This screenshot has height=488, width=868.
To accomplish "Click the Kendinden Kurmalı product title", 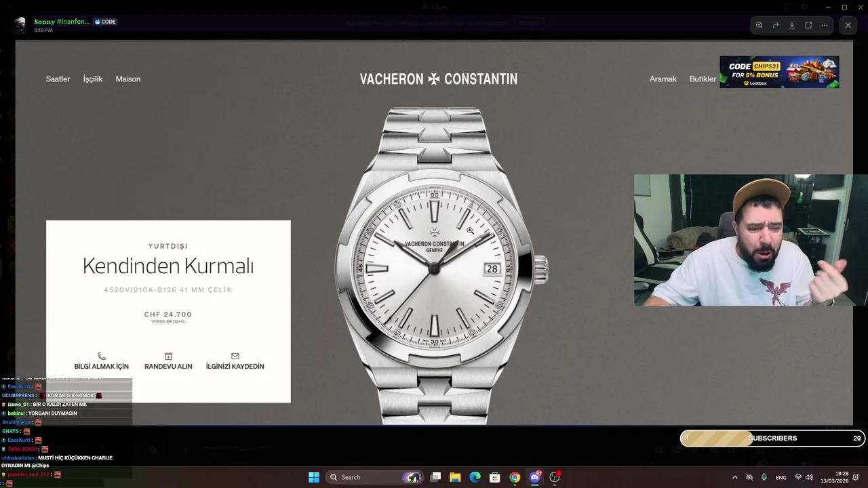I will coord(168,266).
